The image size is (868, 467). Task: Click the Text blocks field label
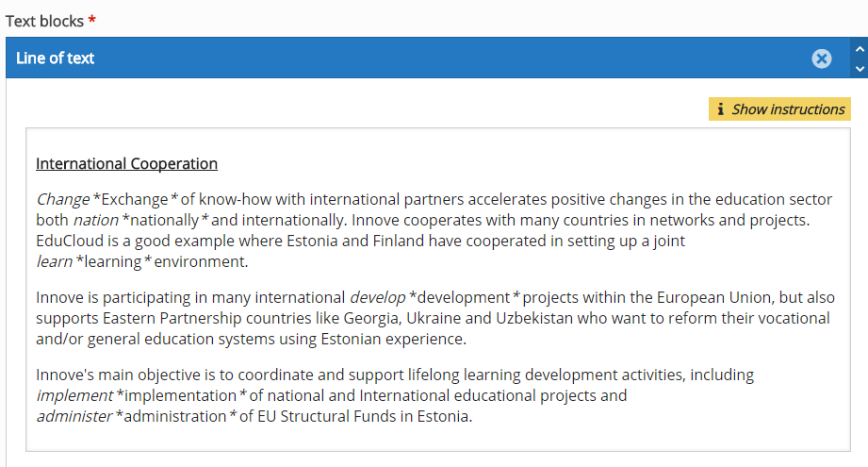(x=44, y=21)
